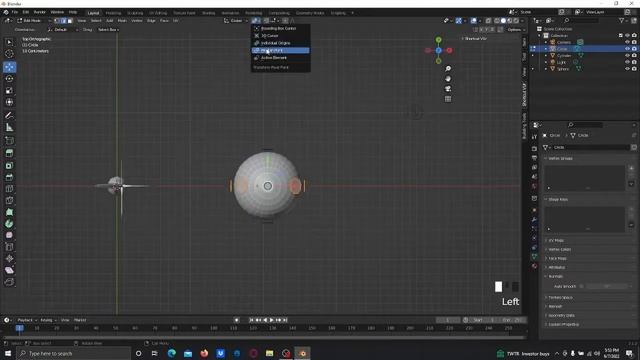
Task: Hide the Camera object in outliner
Action: click(627, 42)
